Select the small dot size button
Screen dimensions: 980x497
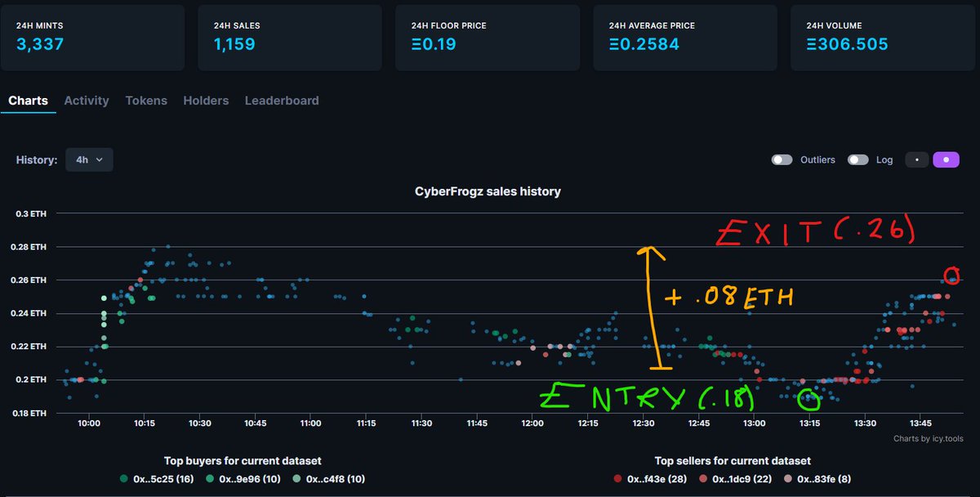pyautogui.click(x=917, y=160)
